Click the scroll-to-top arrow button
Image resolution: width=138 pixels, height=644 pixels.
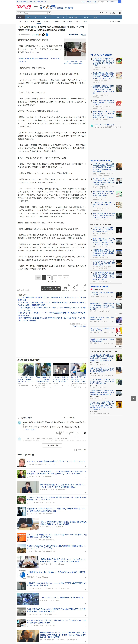[133, 398]
